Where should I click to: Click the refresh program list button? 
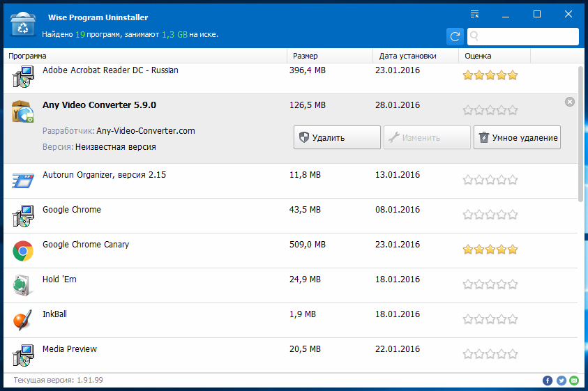tap(455, 36)
